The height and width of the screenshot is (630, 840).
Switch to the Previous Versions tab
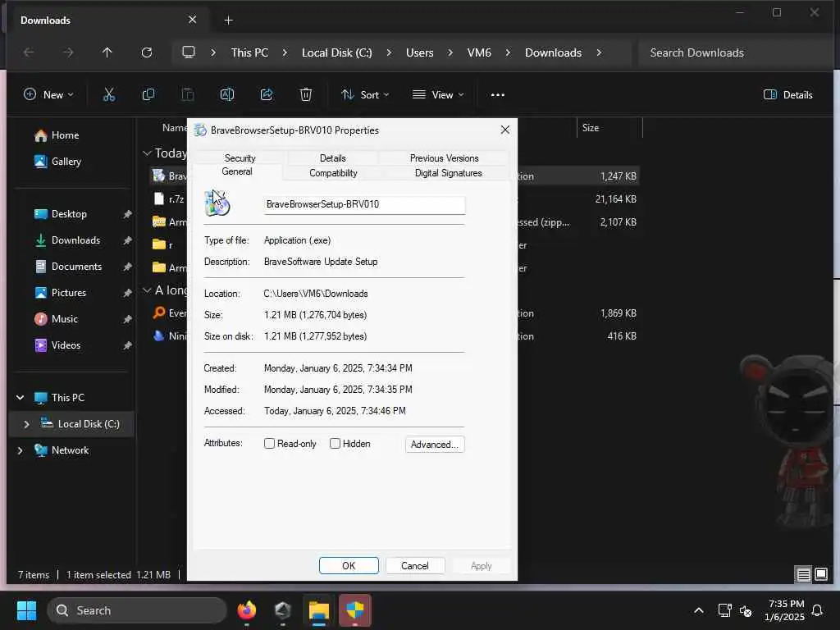(444, 158)
